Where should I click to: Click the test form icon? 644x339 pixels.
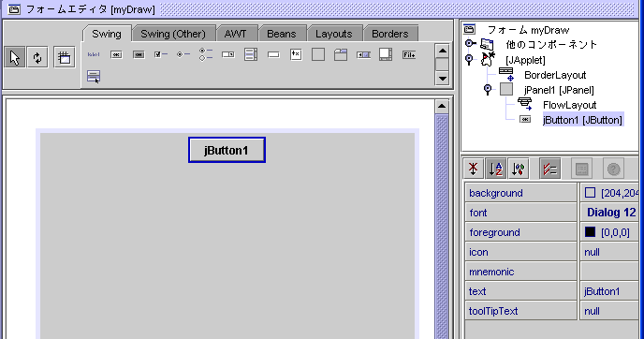(64, 57)
